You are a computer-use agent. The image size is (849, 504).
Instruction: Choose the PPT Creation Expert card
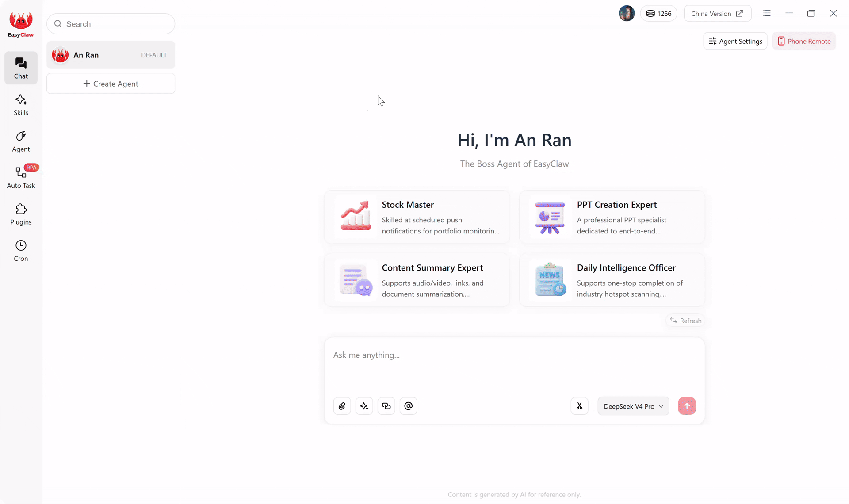pos(612,217)
